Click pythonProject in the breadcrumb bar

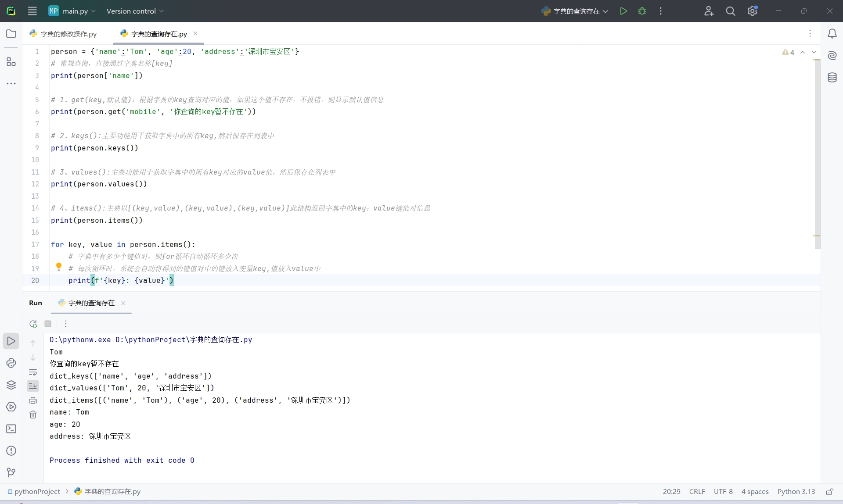coord(37,491)
